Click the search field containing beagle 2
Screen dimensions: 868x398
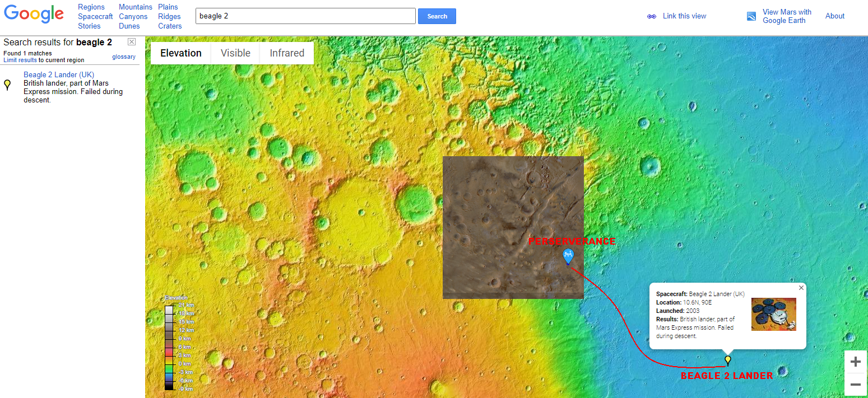click(x=305, y=16)
